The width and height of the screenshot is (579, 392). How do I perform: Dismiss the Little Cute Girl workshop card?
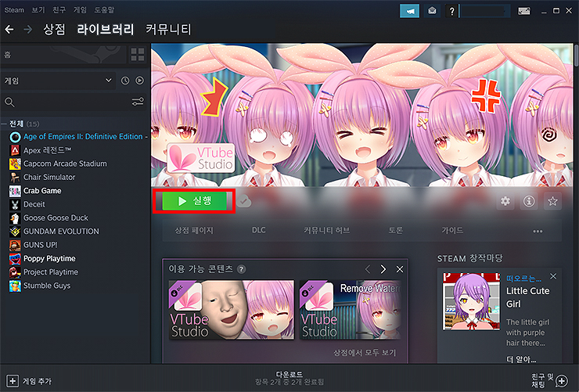coord(552,276)
